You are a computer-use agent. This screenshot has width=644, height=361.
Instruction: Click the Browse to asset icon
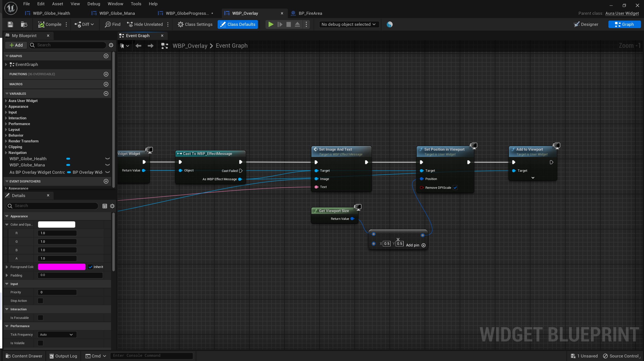pyautogui.click(x=24, y=24)
